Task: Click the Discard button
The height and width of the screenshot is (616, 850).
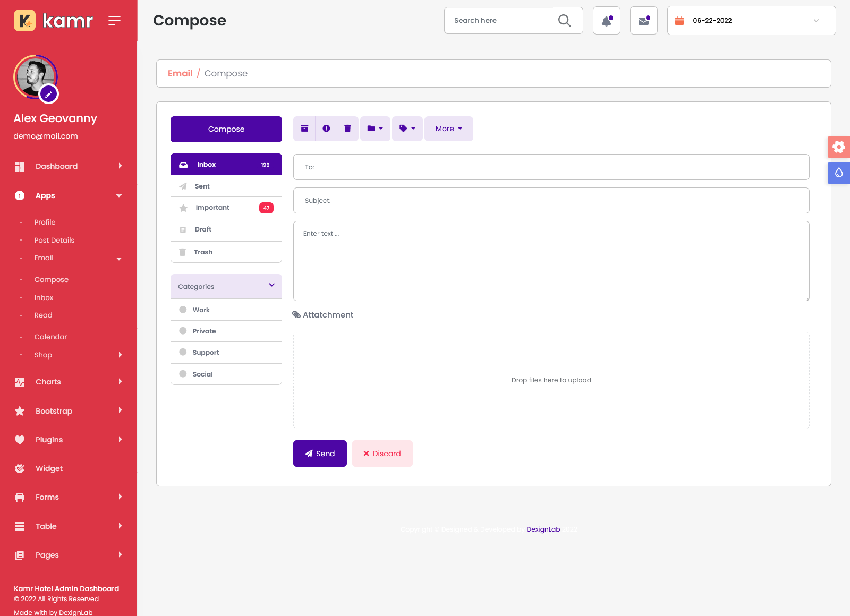Action: click(x=382, y=454)
